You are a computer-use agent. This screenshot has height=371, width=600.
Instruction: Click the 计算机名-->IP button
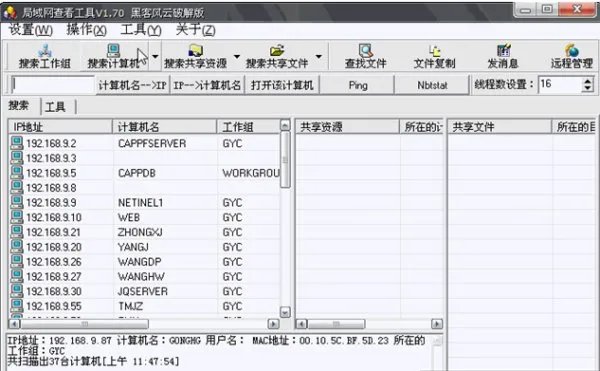132,85
